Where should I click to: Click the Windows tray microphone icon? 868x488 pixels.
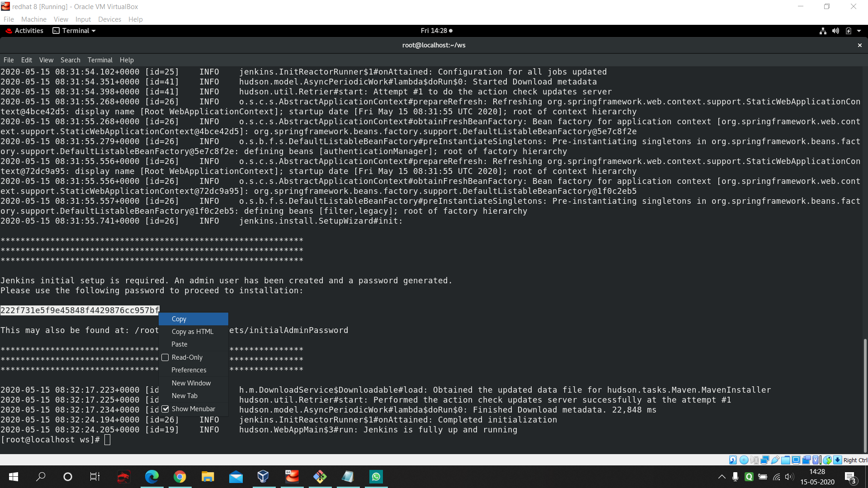[736, 477]
